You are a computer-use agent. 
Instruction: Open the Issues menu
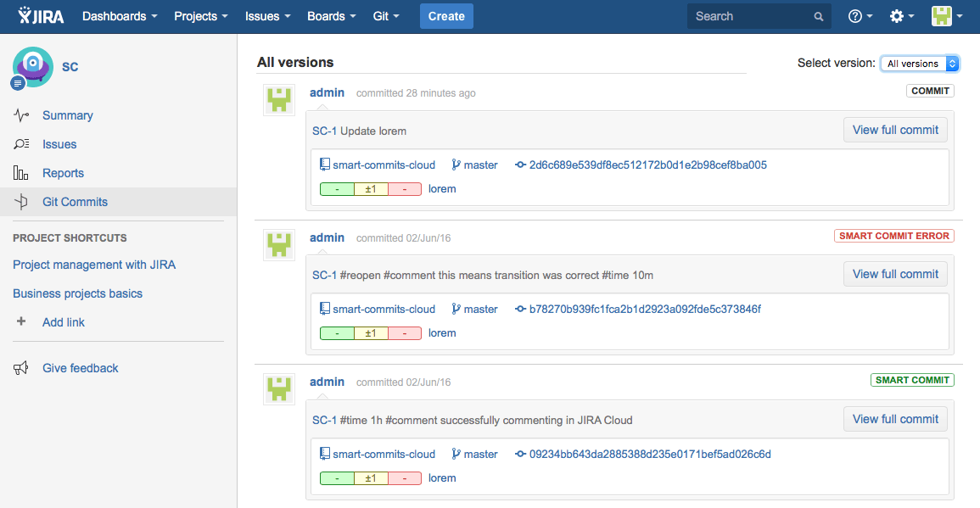click(267, 16)
